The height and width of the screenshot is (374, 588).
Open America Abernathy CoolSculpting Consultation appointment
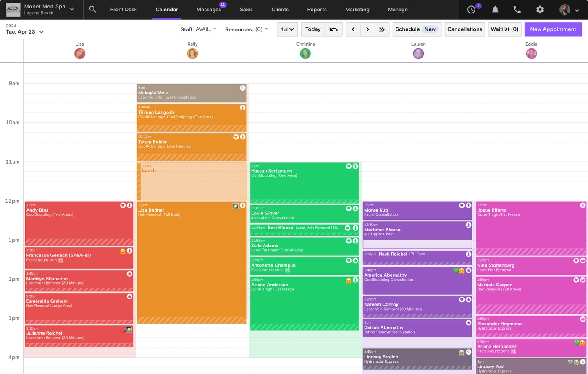click(x=417, y=281)
